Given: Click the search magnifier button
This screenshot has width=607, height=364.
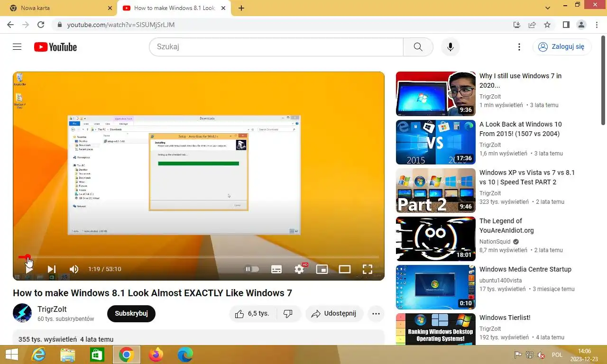Looking at the screenshot, I should (418, 47).
